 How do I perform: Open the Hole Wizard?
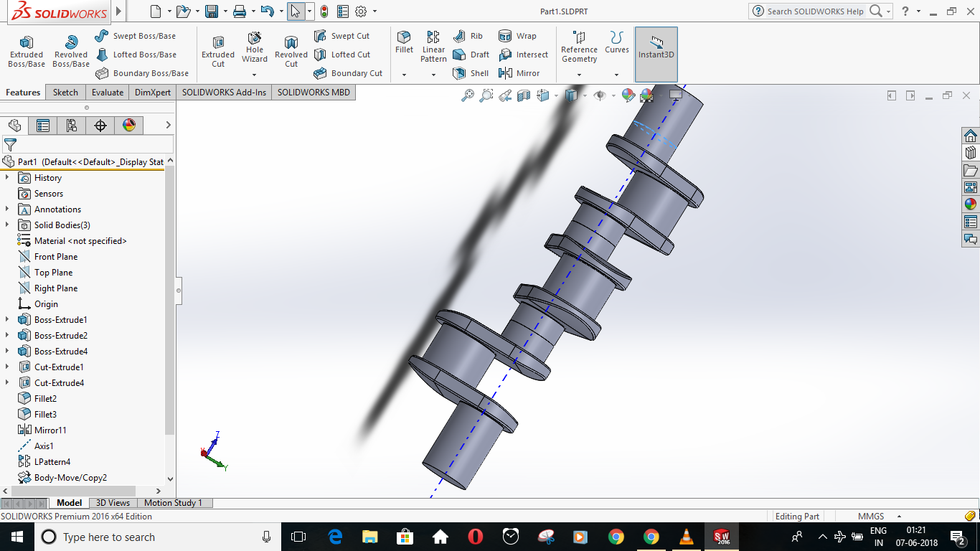(254, 49)
